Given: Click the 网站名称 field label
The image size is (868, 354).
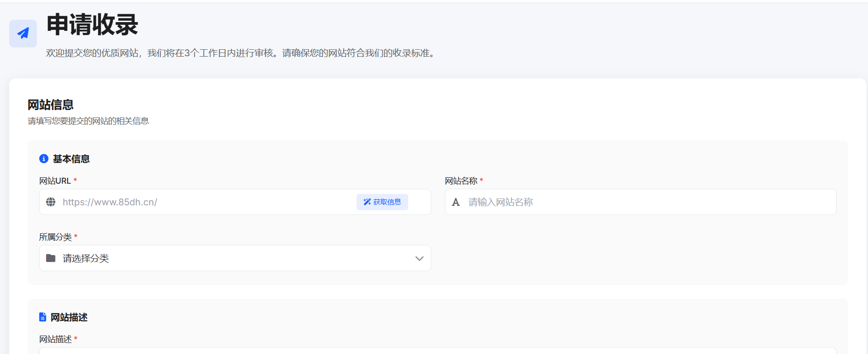Looking at the screenshot, I should point(461,181).
